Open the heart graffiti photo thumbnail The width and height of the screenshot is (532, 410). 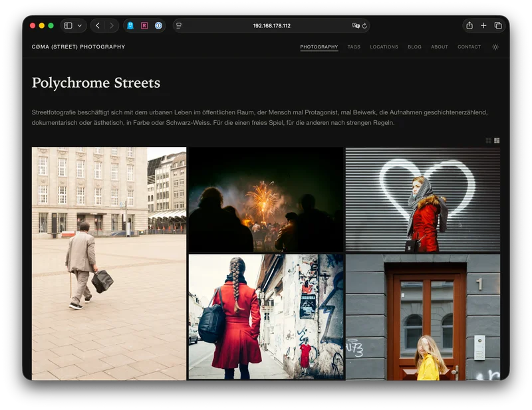click(x=422, y=199)
